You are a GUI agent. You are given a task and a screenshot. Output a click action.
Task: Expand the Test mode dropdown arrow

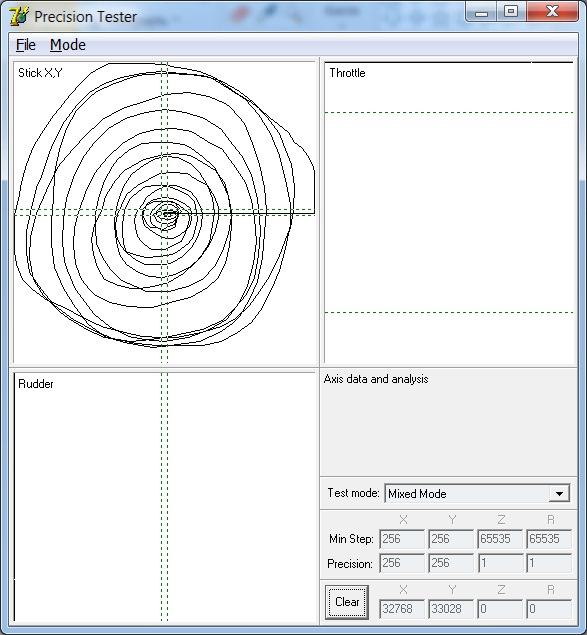point(559,494)
